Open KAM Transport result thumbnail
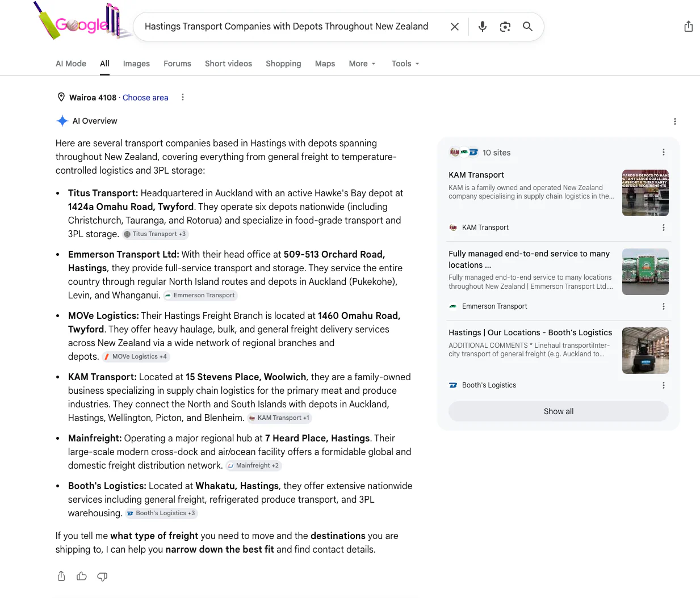This screenshot has height=598, width=700. (x=645, y=193)
